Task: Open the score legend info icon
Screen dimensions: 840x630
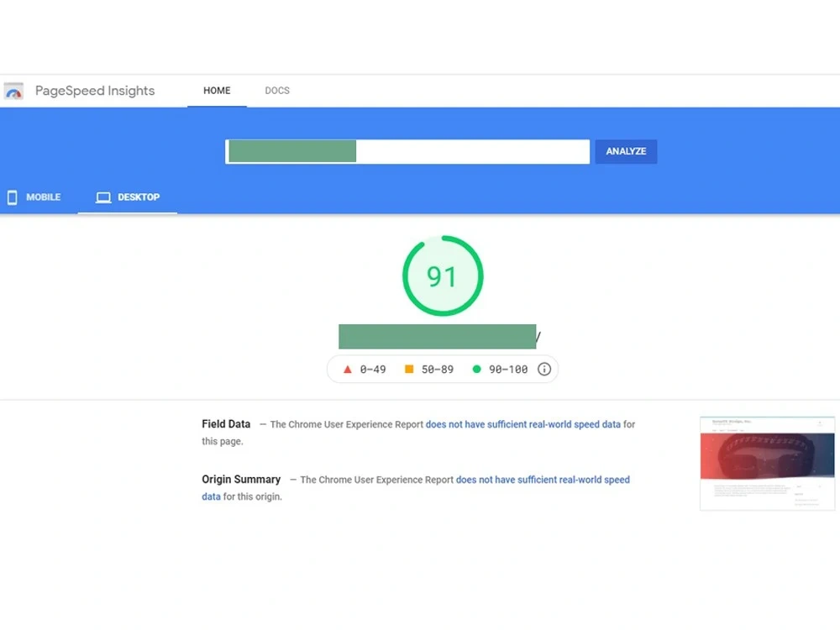Action: click(x=544, y=369)
